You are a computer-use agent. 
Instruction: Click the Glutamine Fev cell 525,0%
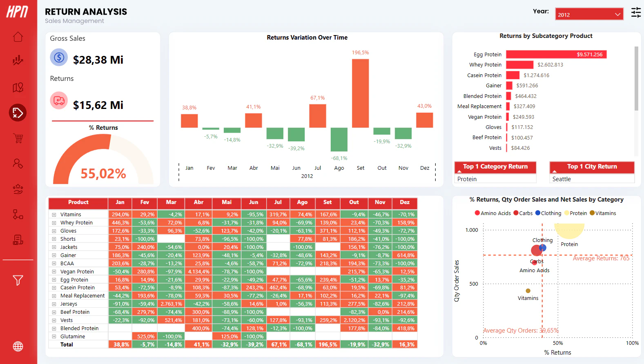point(145,337)
